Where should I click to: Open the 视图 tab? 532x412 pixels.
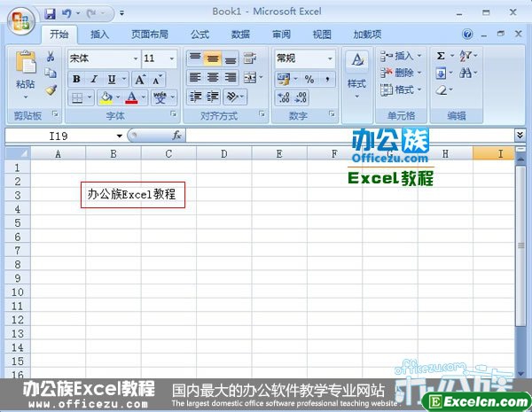322,35
